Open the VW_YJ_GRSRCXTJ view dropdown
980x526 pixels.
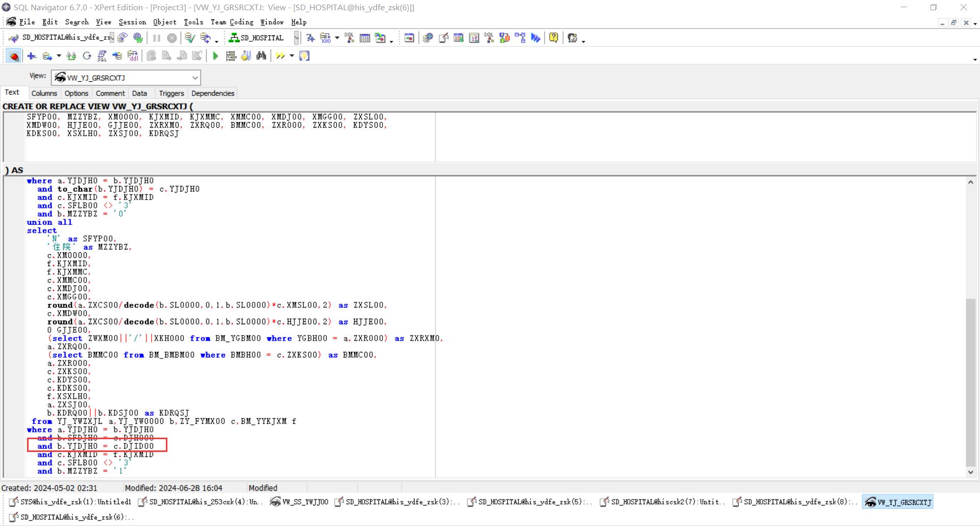click(194, 78)
